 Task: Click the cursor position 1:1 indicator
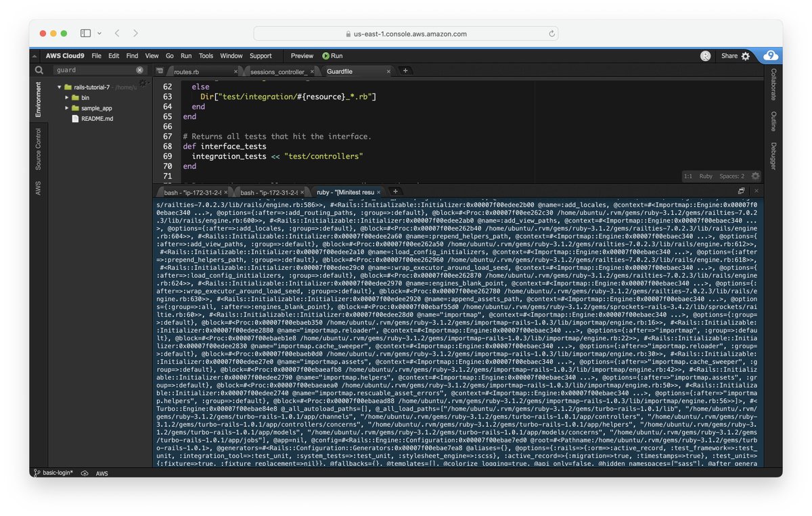[x=687, y=176]
